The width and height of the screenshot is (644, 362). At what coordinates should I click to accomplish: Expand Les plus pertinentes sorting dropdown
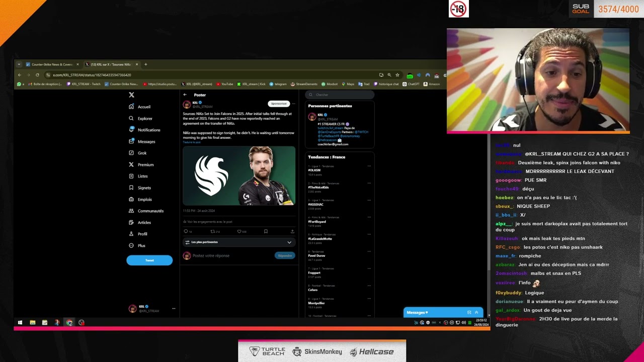click(239, 242)
